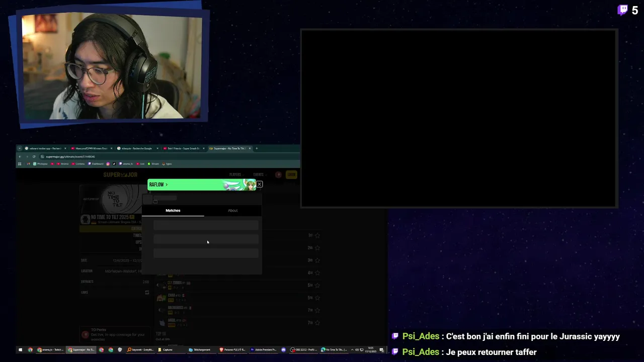Switch to the Matches tab

pyautogui.click(x=173, y=211)
